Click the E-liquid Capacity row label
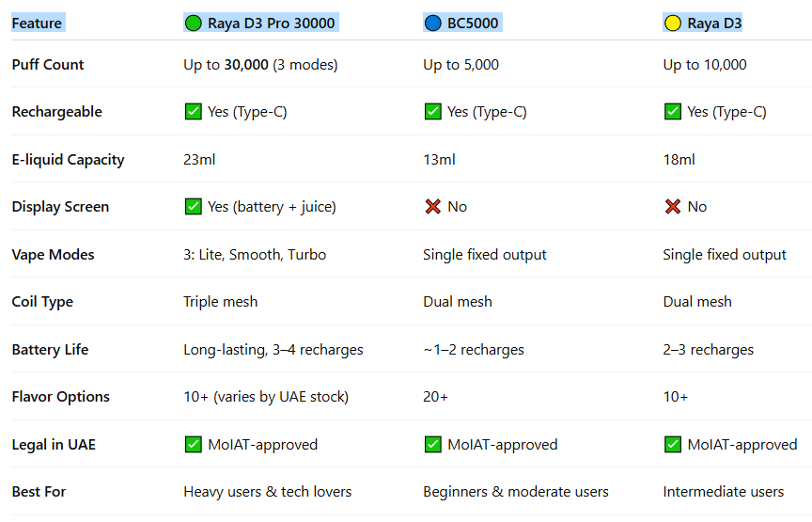812x522 pixels. click(x=68, y=160)
